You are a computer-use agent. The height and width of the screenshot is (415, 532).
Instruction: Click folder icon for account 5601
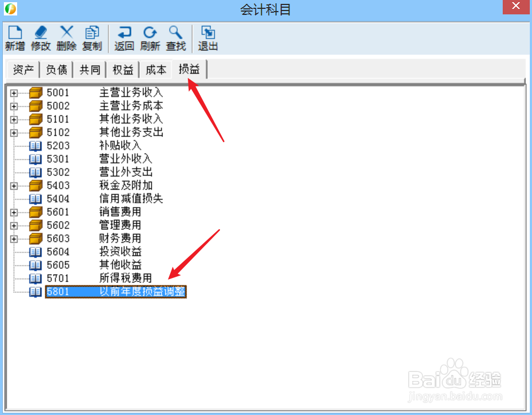pyautogui.click(x=35, y=212)
